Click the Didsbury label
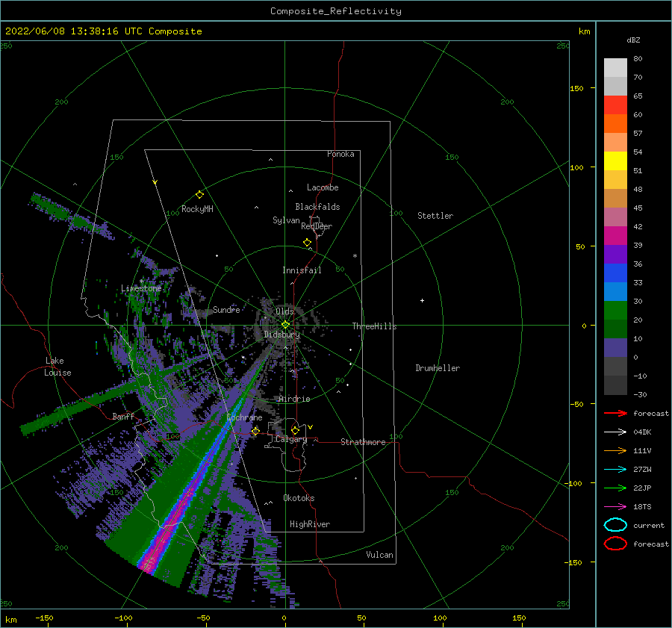 coord(281,335)
